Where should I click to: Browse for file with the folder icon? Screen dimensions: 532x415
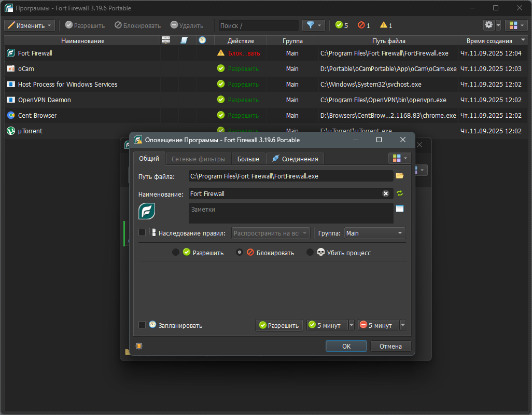[400, 176]
